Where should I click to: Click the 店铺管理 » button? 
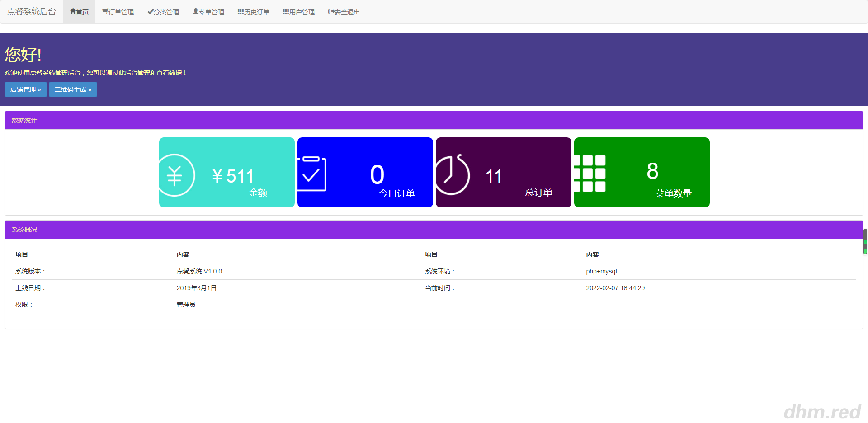pyautogui.click(x=26, y=89)
